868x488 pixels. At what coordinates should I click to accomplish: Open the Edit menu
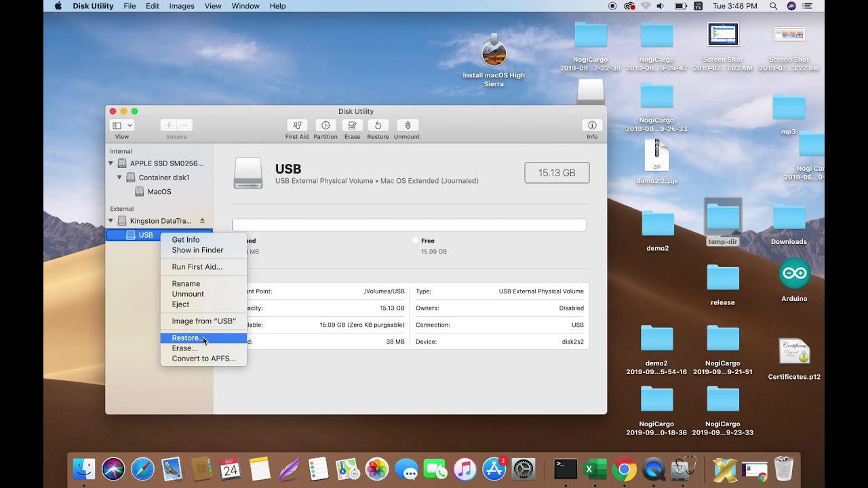(153, 6)
